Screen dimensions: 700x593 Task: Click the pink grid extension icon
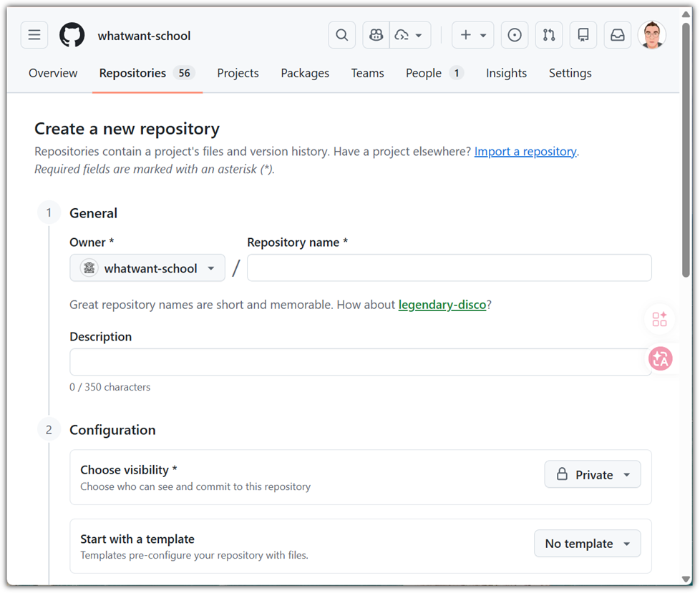point(659,320)
